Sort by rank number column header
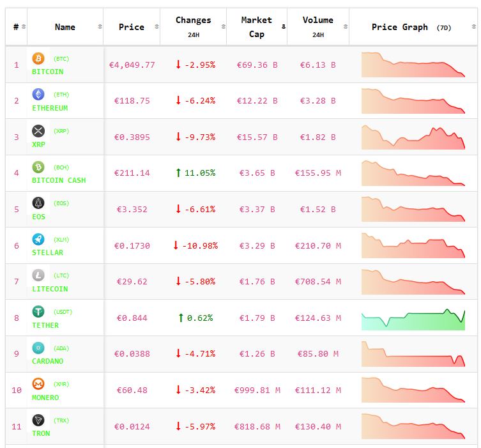 [17, 27]
